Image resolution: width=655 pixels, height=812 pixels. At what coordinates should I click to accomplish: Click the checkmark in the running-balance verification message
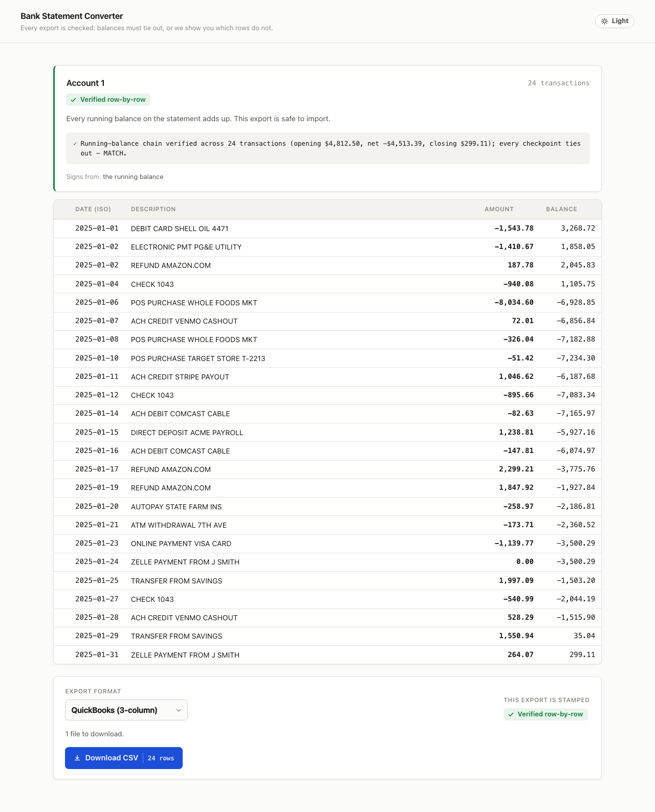click(75, 144)
